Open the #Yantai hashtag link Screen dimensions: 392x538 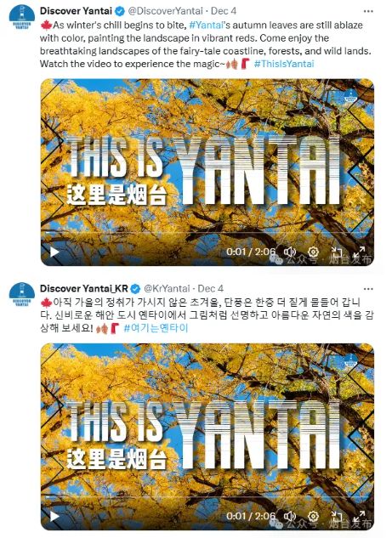(207, 25)
